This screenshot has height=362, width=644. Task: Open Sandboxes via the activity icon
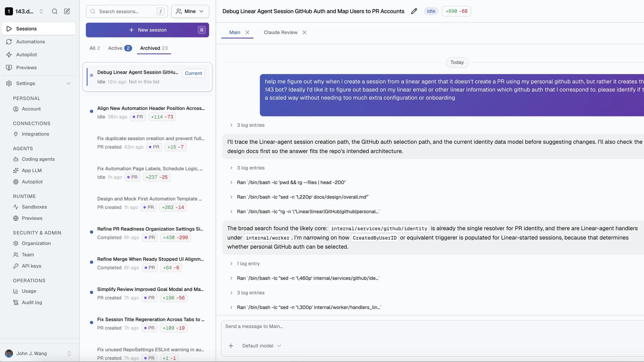point(16,207)
